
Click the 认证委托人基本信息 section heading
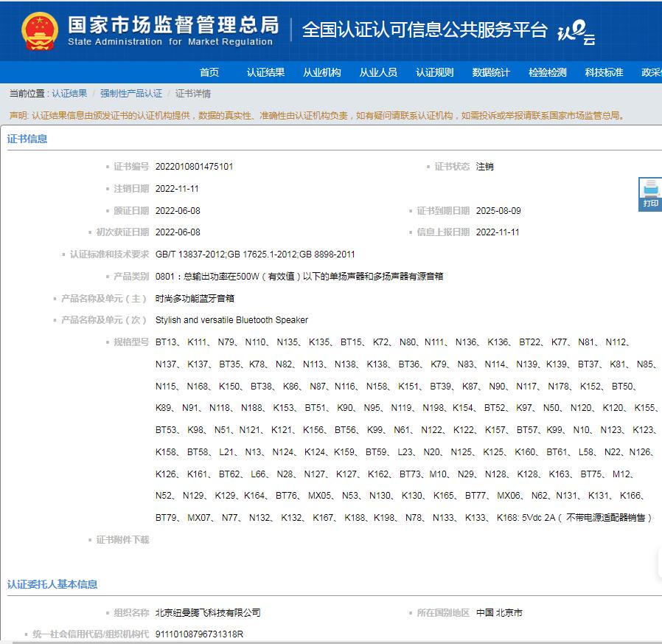click(x=52, y=584)
